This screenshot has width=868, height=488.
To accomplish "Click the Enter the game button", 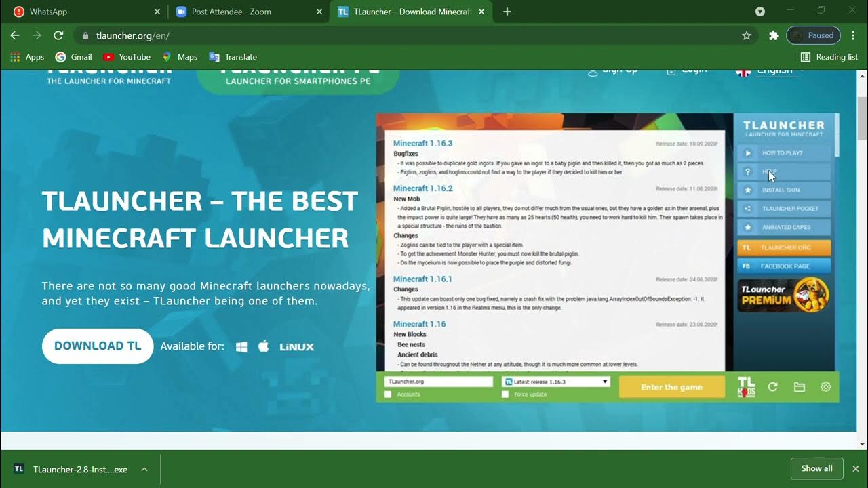I will [x=672, y=387].
